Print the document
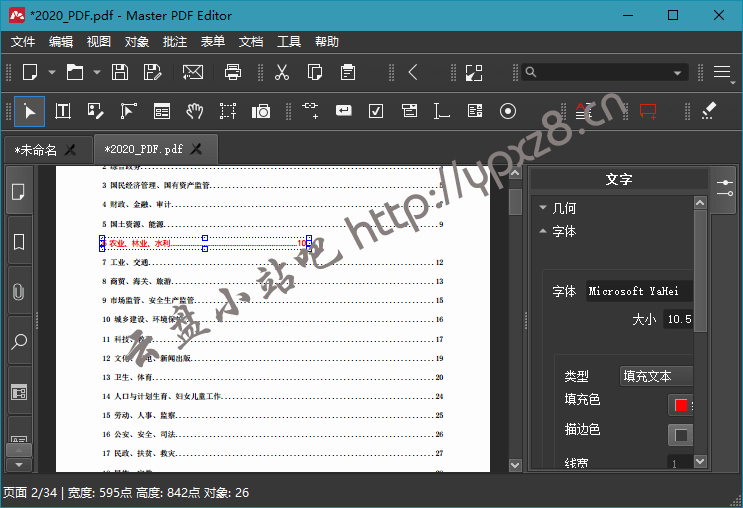743x508 pixels. [x=233, y=73]
